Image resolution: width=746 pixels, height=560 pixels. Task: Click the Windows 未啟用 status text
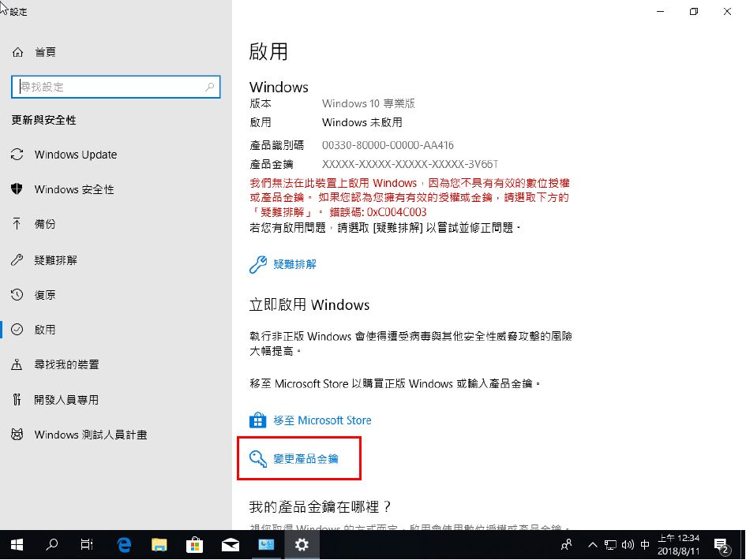(x=362, y=123)
